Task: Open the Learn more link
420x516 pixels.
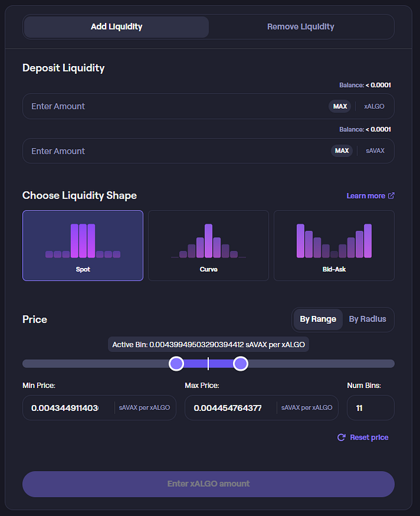Action: coord(366,196)
